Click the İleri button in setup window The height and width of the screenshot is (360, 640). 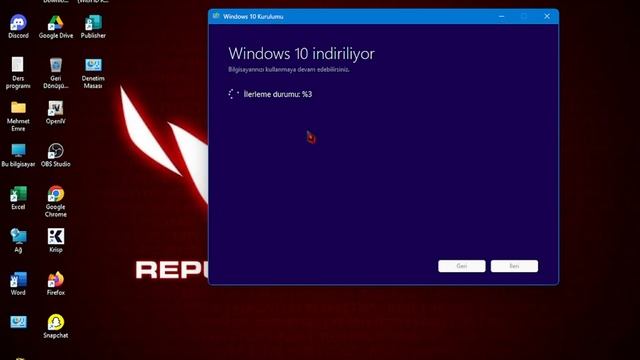[514, 266]
